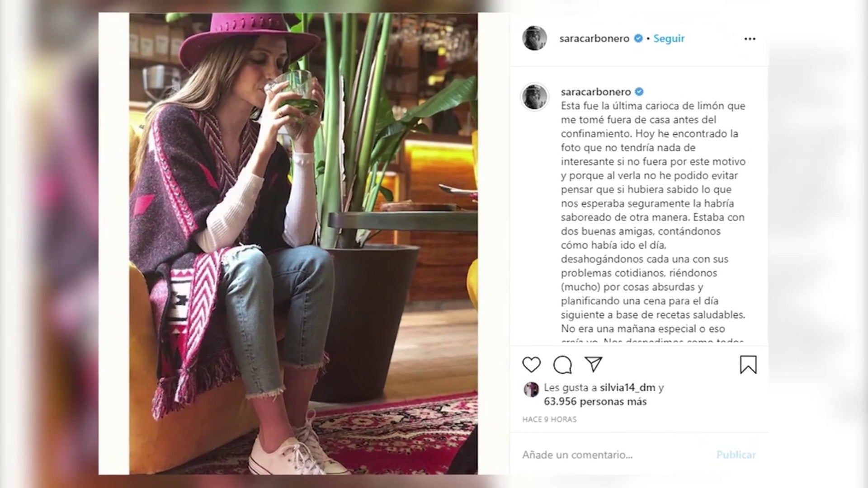Click the small liker avatar thumbnail
868x488 pixels.
(x=531, y=389)
